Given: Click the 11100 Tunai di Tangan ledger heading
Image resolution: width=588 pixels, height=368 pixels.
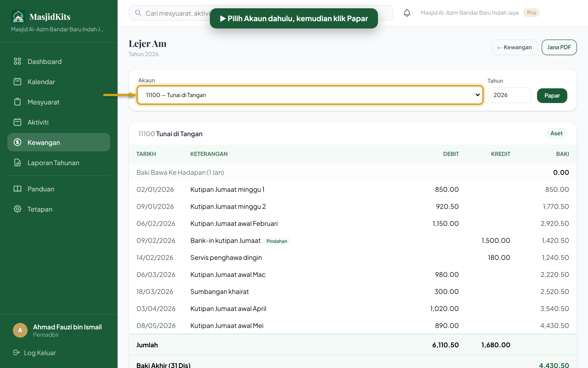Looking at the screenshot, I should (x=170, y=134).
